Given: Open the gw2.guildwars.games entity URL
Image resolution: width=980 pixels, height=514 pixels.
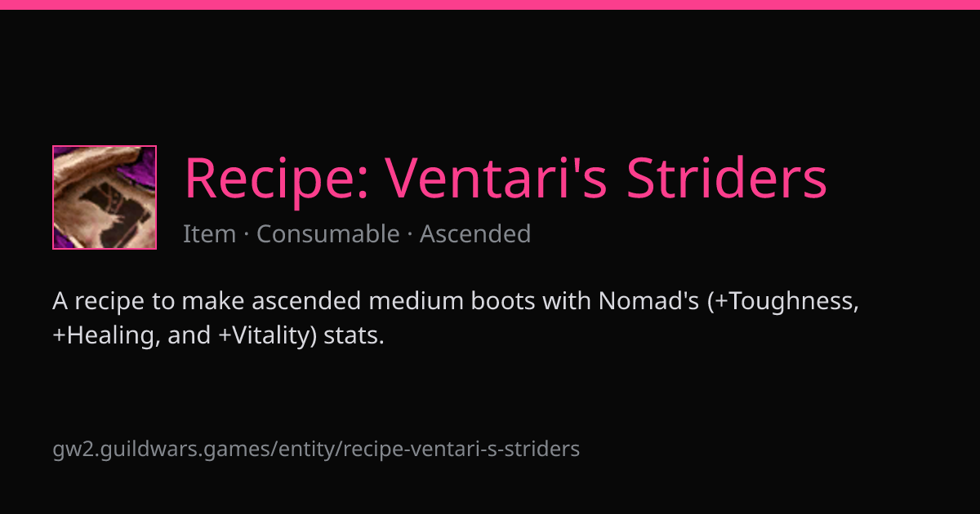Looking at the screenshot, I should (x=316, y=449).
